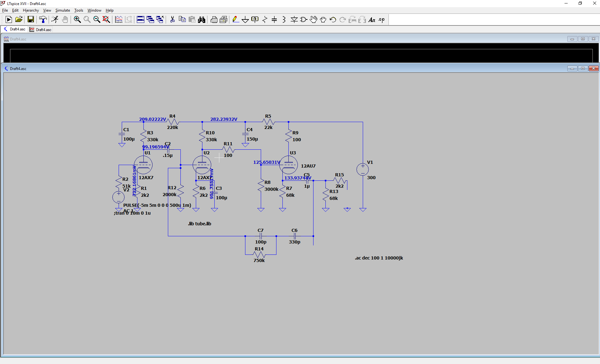This screenshot has height=364, width=600.
Task: Click the Rotate component icon
Action: tap(352, 20)
